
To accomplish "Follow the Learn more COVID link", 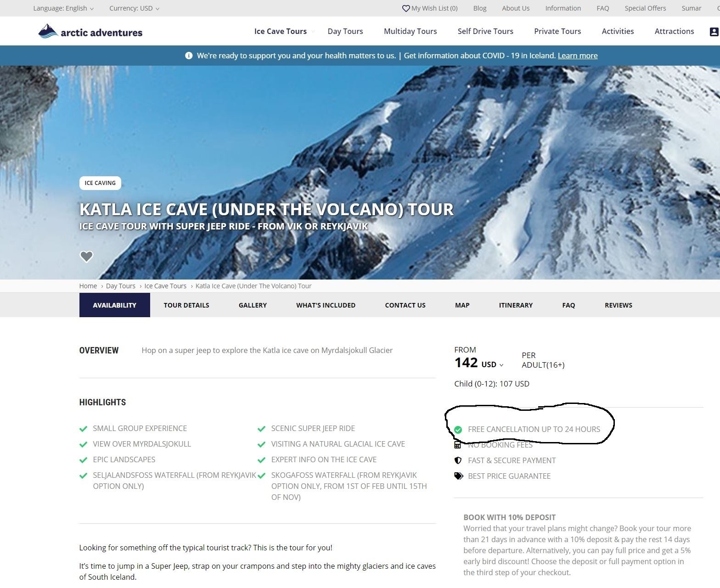I will click(578, 56).
